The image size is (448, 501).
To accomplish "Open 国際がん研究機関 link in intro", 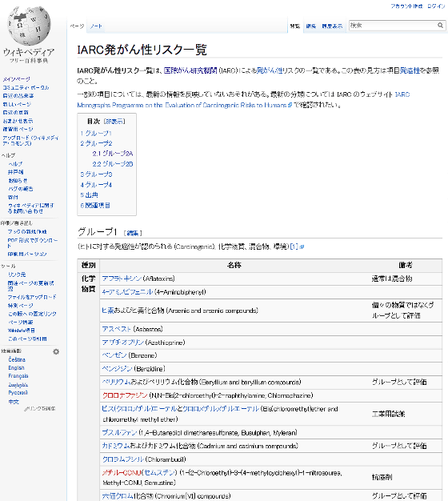I will pyautogui.click(x=190, y=70).
